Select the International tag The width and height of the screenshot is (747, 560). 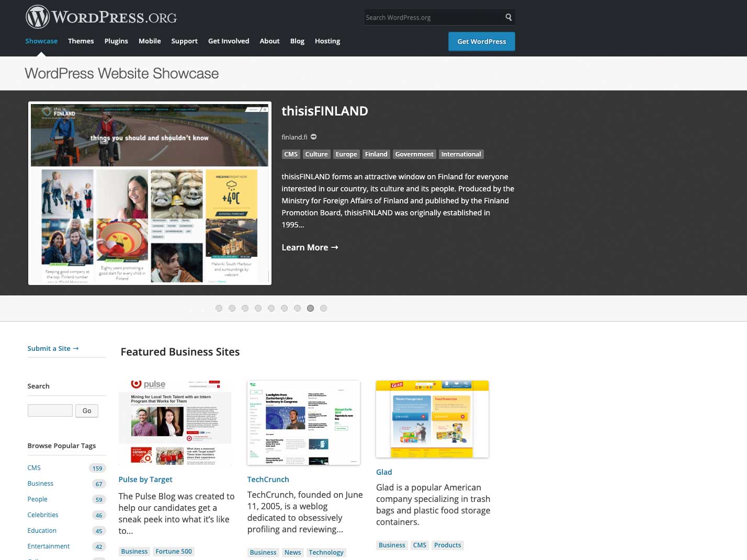[x=461, y=154]
